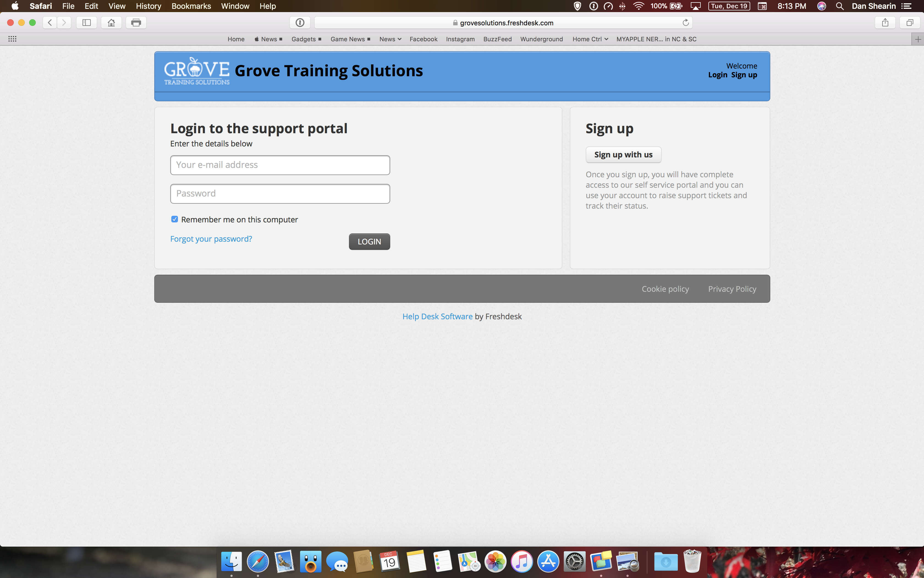924x578 pixels.
Task: Click the Grove Training Solutions logo
Action: pos(197,71)
